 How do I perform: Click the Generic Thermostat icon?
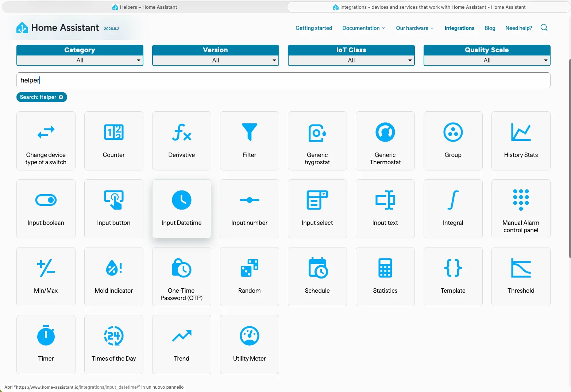[385, 132]
